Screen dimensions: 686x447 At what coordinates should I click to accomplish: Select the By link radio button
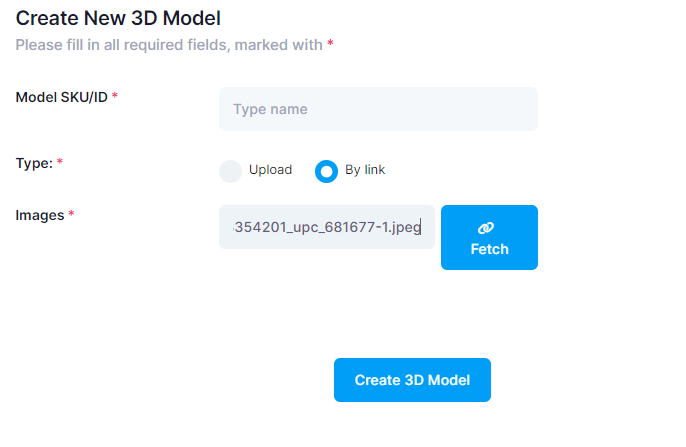[326, 171]
